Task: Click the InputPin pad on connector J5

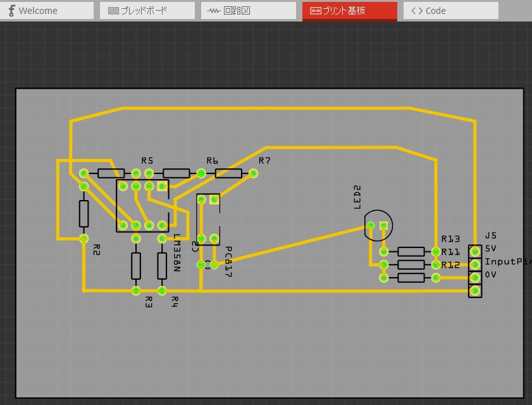Action: (475, 265)
